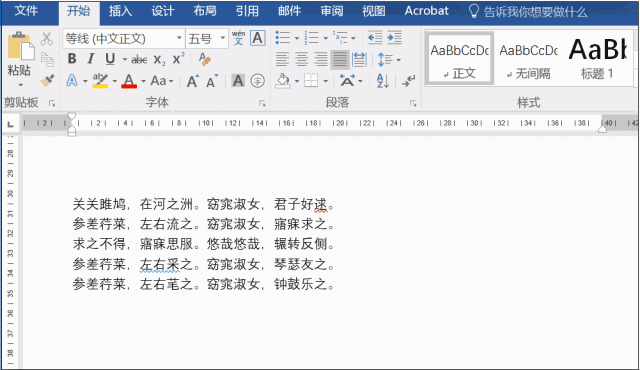
Task: Apply red font color
Action: [129, 81]
